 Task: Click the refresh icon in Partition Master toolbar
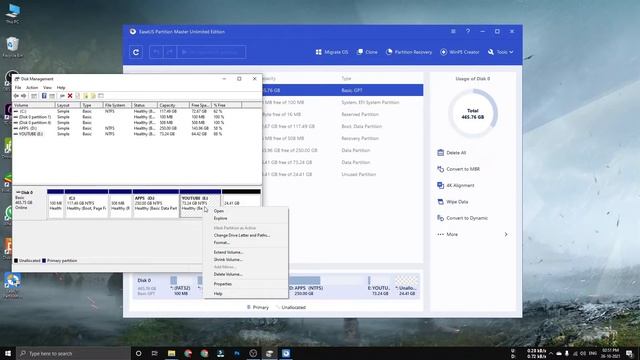[x=136, y=52]
